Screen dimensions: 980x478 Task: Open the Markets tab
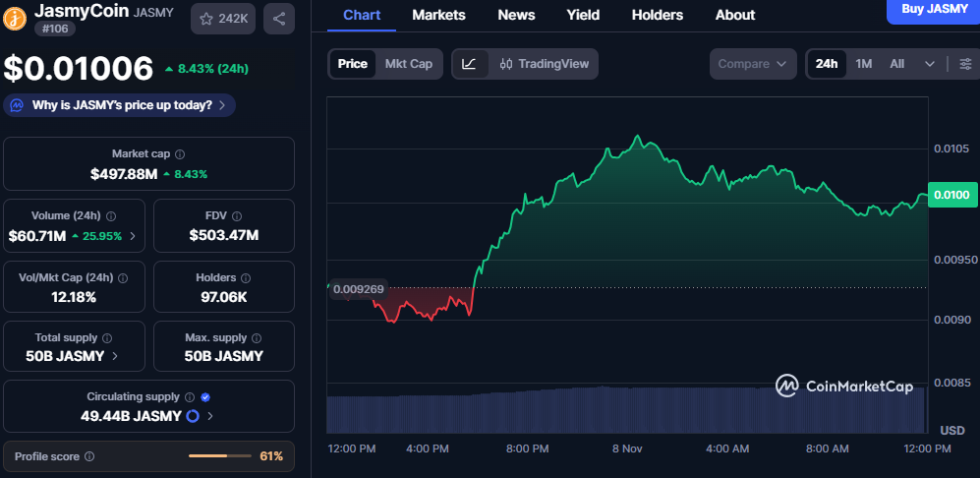[x=438, y=15]
